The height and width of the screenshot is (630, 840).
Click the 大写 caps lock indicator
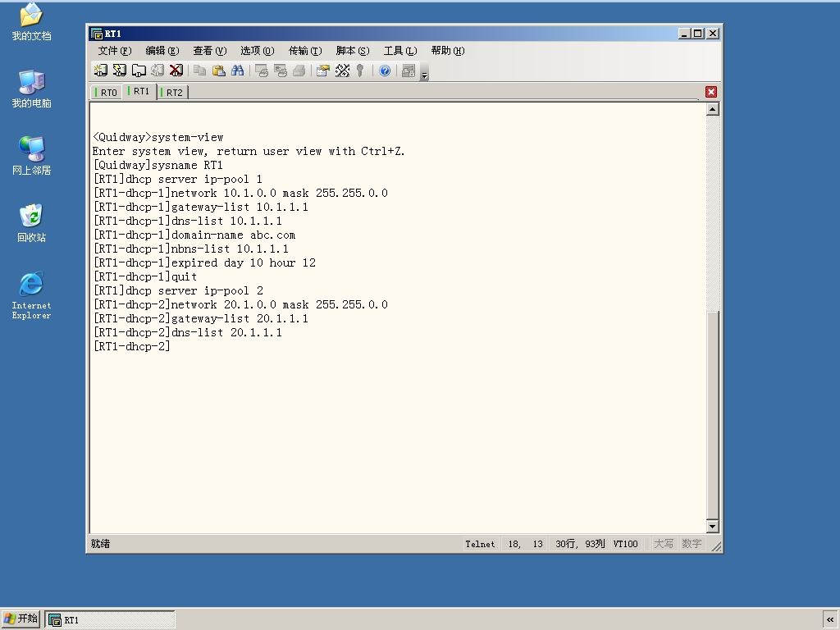pyautogui.click(x=663, y=544)
